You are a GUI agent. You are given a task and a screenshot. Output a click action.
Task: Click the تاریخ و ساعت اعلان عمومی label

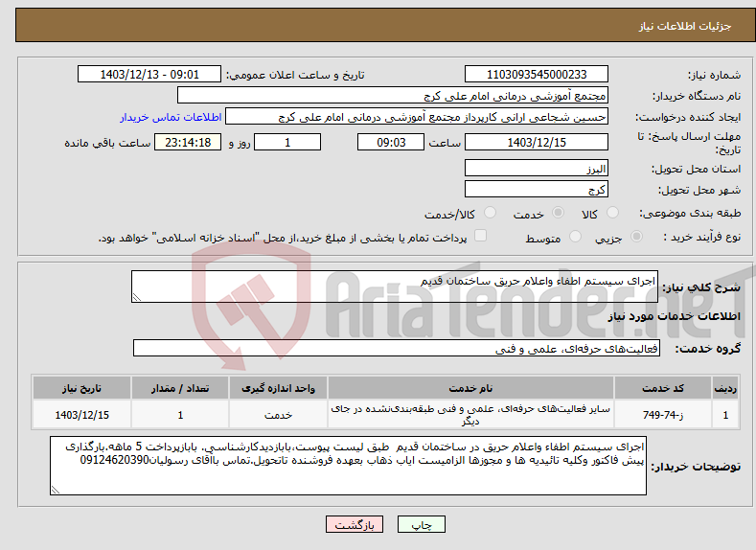pos(295,75)
